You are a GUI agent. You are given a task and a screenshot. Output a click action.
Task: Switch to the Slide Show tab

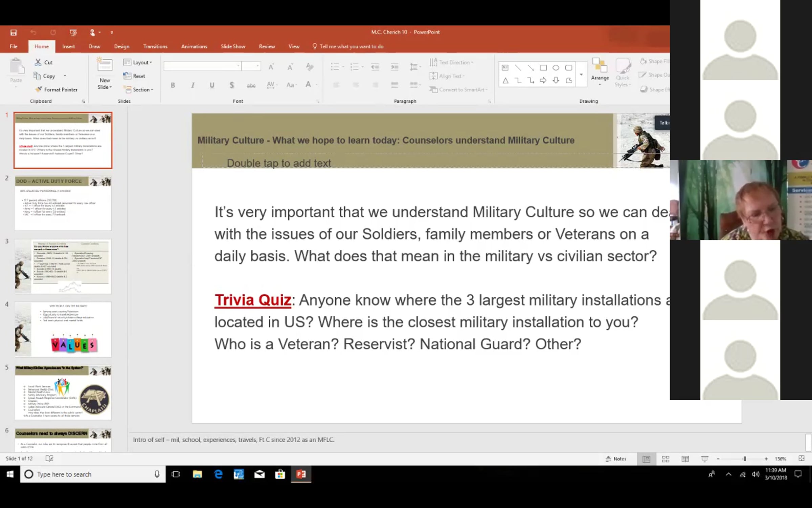(x=233, y=46)
